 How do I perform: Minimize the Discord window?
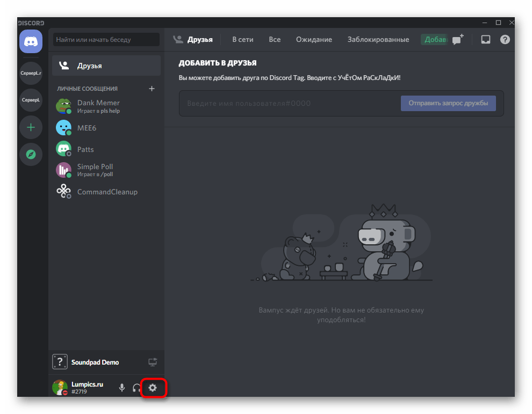coord(485,23)
